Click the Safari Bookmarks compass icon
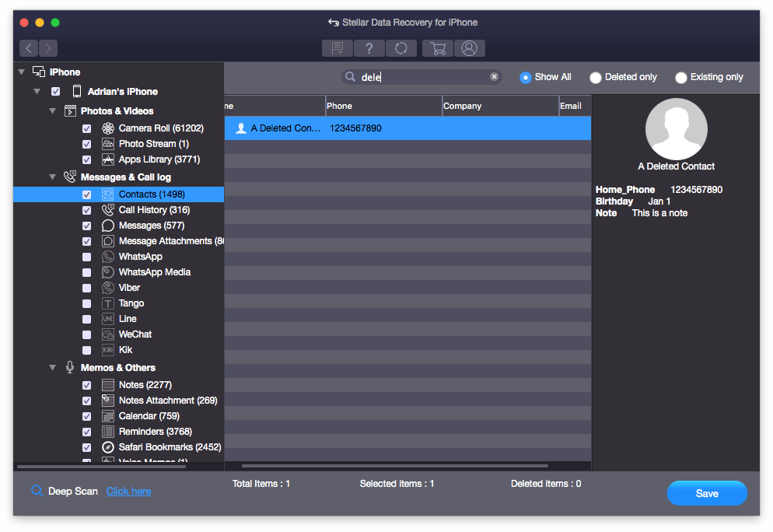This screenshot has width=773, height=532. [108, 447]
